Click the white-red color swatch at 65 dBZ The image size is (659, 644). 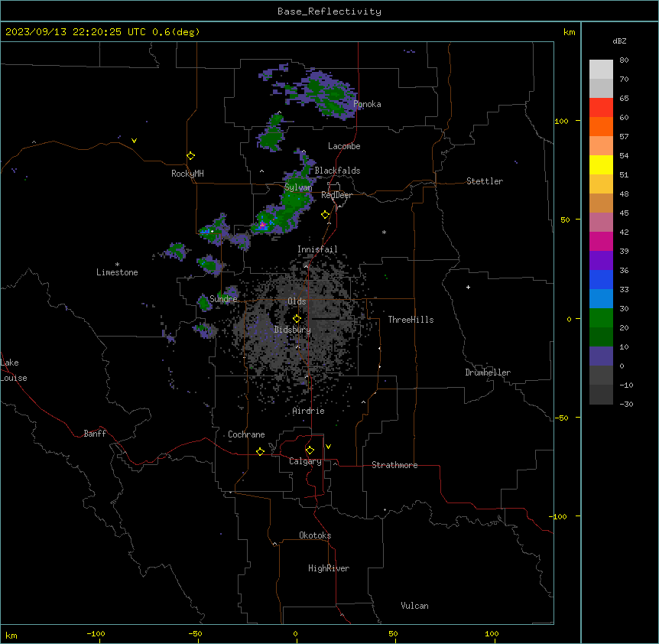(x=601, y=107)
